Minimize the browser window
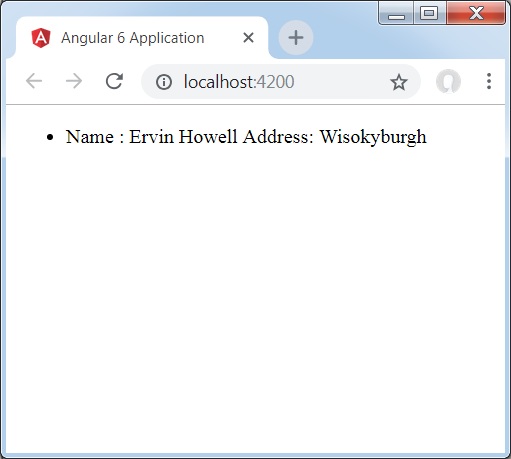 click(x=396, y=13)
